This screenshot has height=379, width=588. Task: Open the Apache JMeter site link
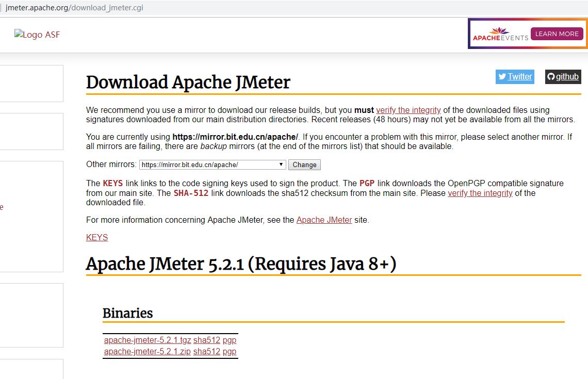324,220
